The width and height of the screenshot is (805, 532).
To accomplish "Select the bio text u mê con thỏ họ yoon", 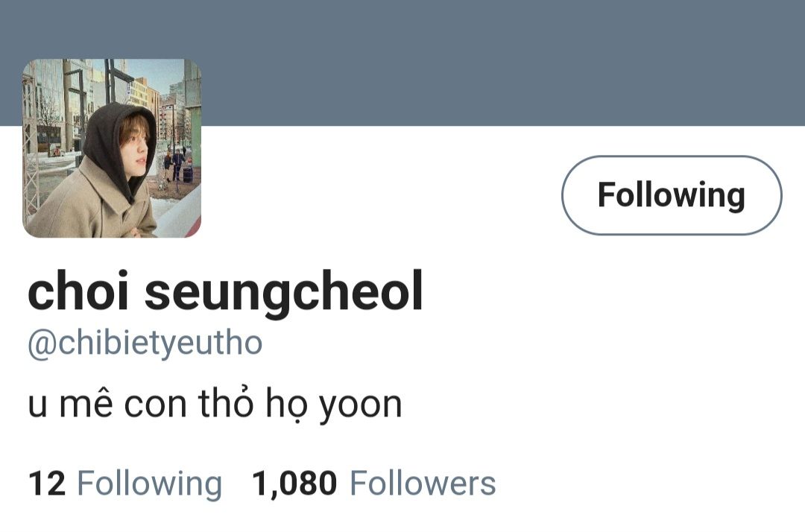I will click(x=215, y=405).
